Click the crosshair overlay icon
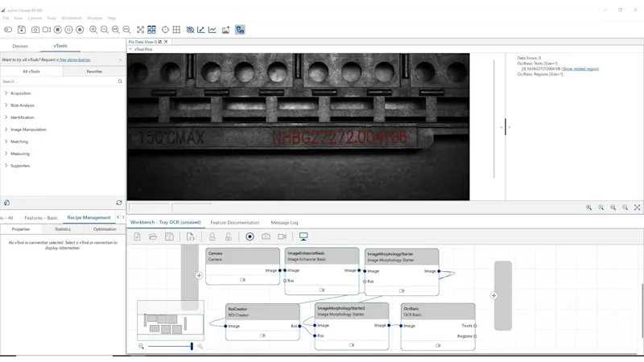This screenshot has width=644, height=362. pos(165,30)
